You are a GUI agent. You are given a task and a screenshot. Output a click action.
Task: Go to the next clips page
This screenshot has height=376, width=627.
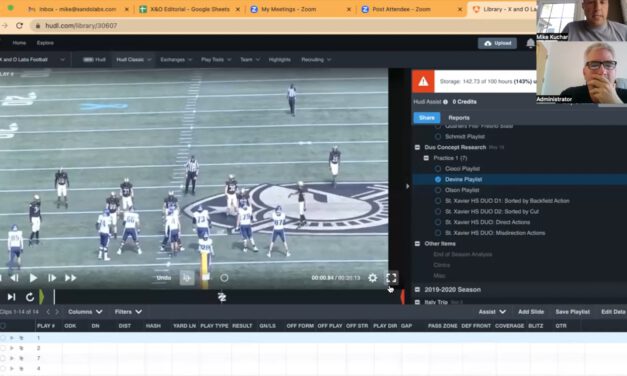pyautogui.click(x=57, y=312)
